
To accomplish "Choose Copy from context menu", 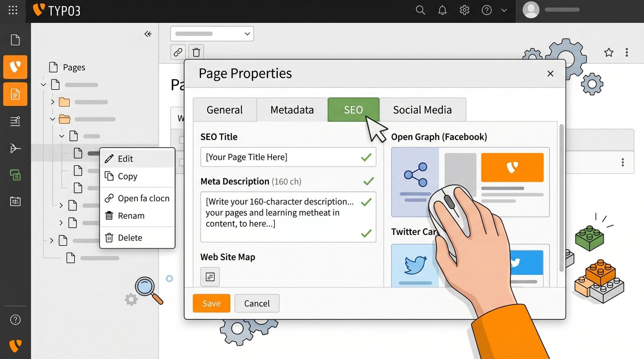I will 137,176.
